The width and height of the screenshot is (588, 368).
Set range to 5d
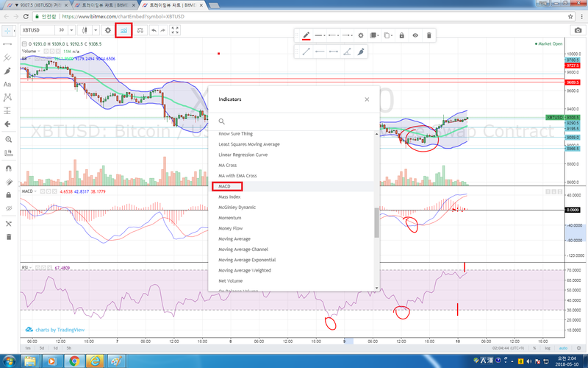point(42,348)
